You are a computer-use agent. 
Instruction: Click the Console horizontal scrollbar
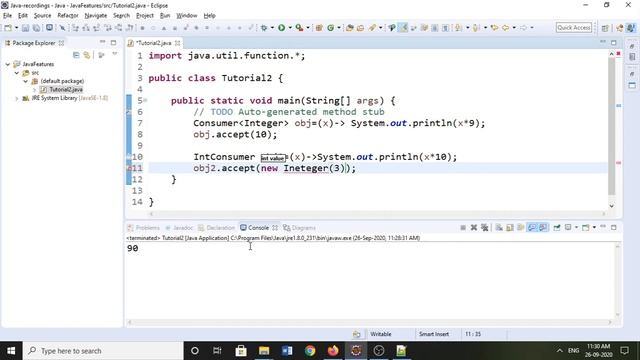(x=369, y=322)
